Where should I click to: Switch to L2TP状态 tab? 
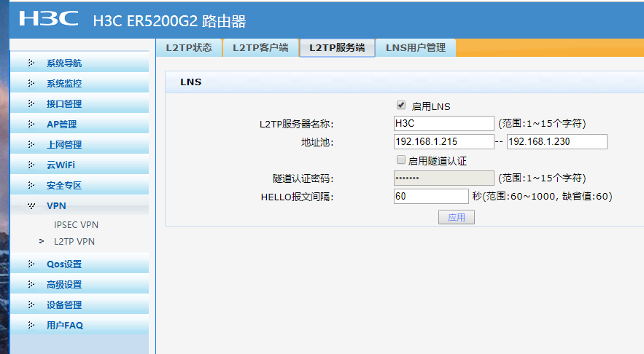(189, 47)
